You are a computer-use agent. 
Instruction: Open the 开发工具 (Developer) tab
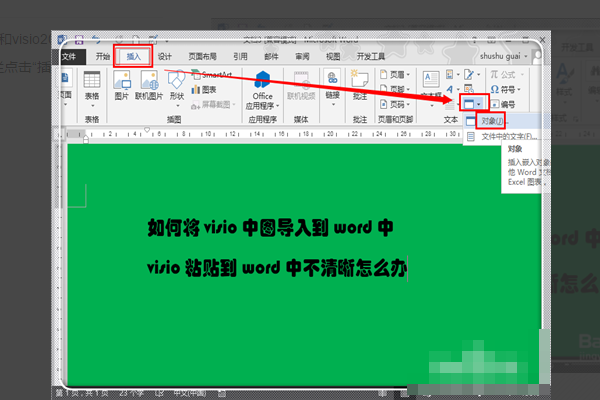click(370, 57)
